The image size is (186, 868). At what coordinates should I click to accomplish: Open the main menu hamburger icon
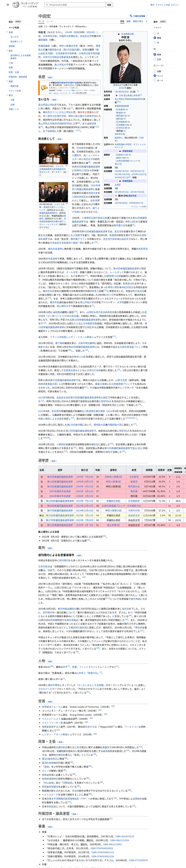tap(8, 5)
